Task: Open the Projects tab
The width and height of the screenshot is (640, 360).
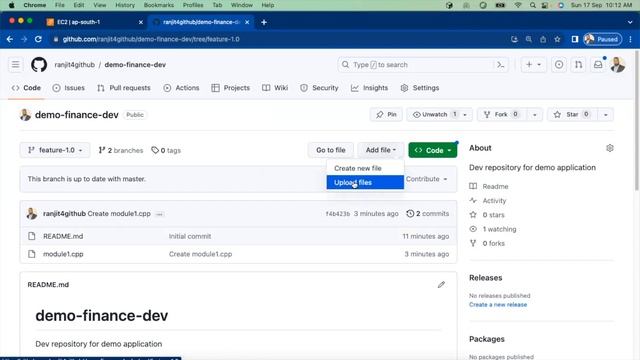Action: pyautogui.click(x=231, y=88)
